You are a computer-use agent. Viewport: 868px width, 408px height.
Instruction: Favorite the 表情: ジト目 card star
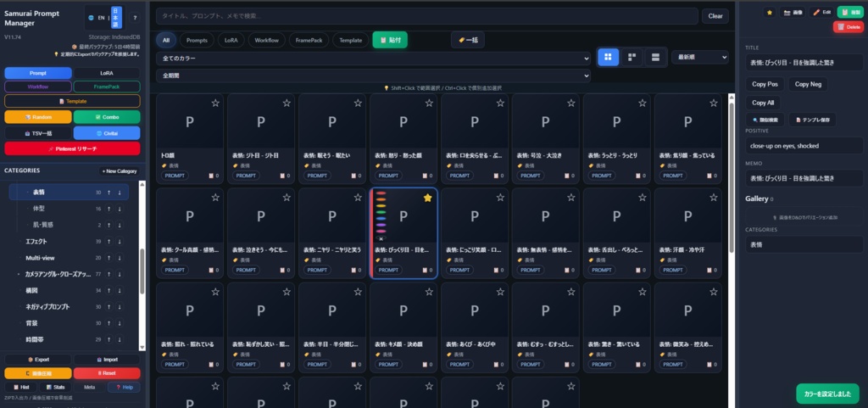click(x=287, y=103)
